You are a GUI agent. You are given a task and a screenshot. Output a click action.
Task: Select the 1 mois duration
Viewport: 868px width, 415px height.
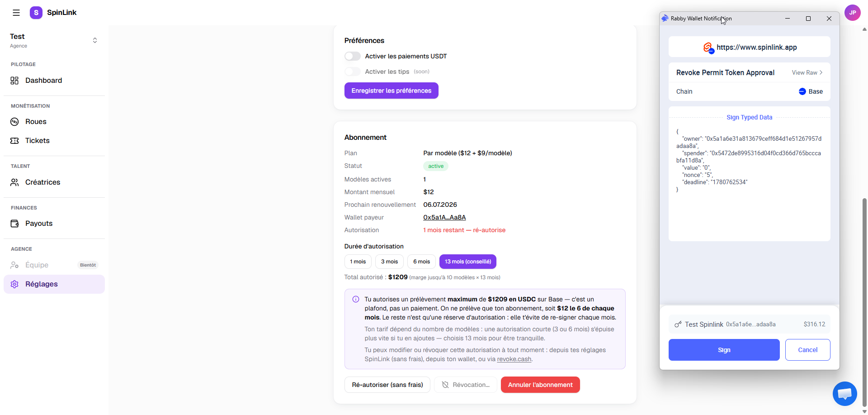(x=358, y=262)
